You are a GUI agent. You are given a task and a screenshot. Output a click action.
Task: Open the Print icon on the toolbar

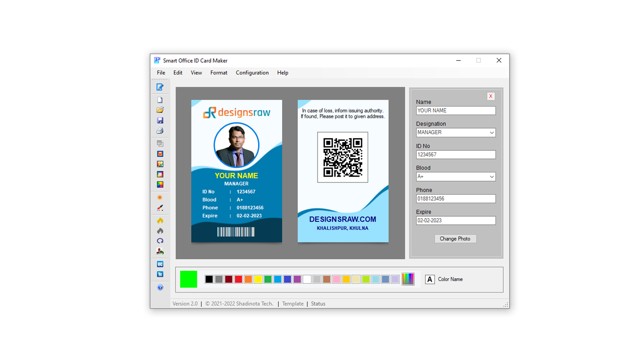tap(160, 131)
